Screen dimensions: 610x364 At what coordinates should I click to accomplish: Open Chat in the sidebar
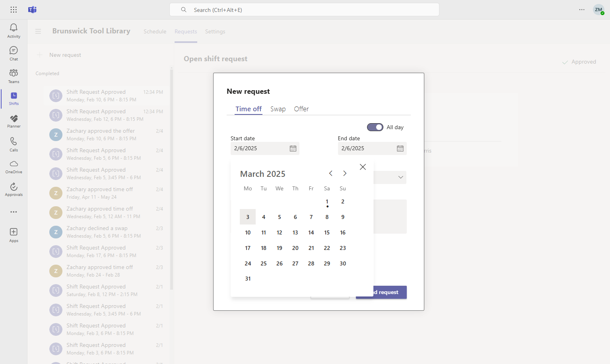(x=14, y=53)
